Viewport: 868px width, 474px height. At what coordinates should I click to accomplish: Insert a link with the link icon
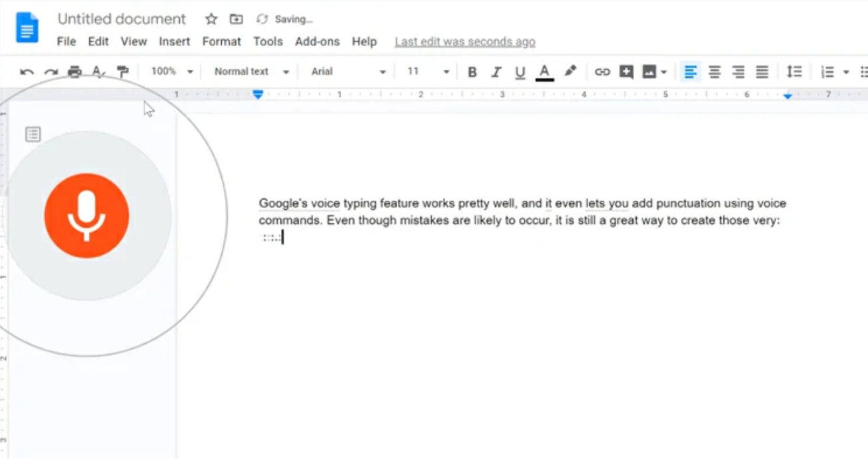604,71
